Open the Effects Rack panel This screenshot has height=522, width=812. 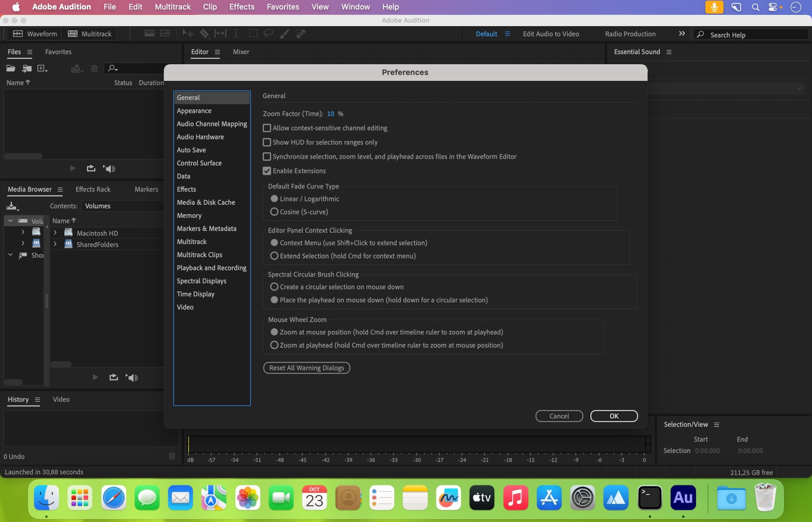coord(94,189)
